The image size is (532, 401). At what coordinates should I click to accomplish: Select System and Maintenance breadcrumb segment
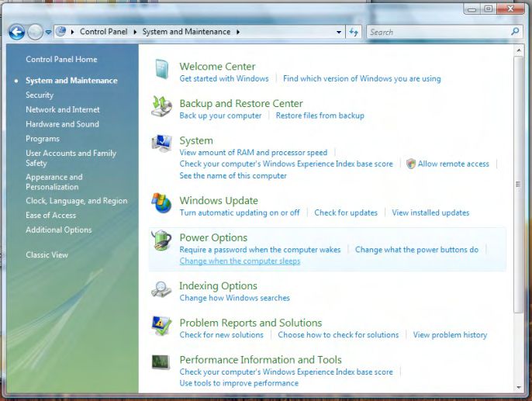[x=186, y=32]
